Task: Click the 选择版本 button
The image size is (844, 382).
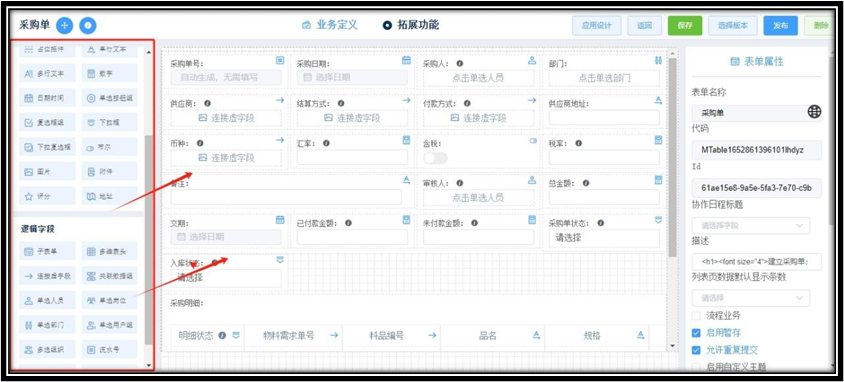Action: [x=733, y=25]
